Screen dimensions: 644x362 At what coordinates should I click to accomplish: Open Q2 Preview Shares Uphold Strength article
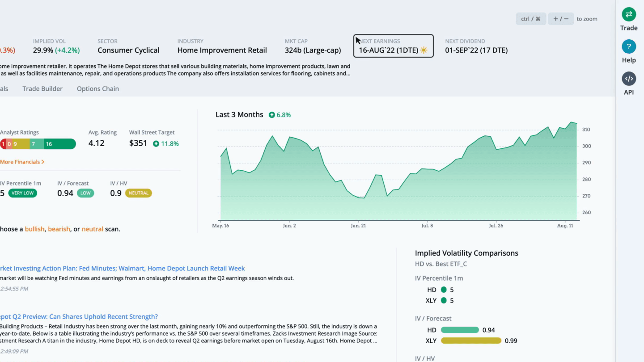click(x=79, y=316)
